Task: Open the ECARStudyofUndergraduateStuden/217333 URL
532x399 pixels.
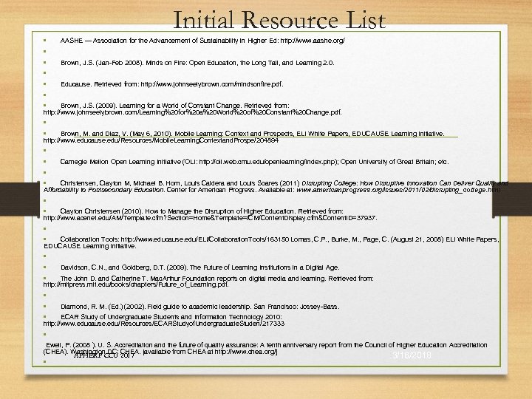Action: pos(164,324)
